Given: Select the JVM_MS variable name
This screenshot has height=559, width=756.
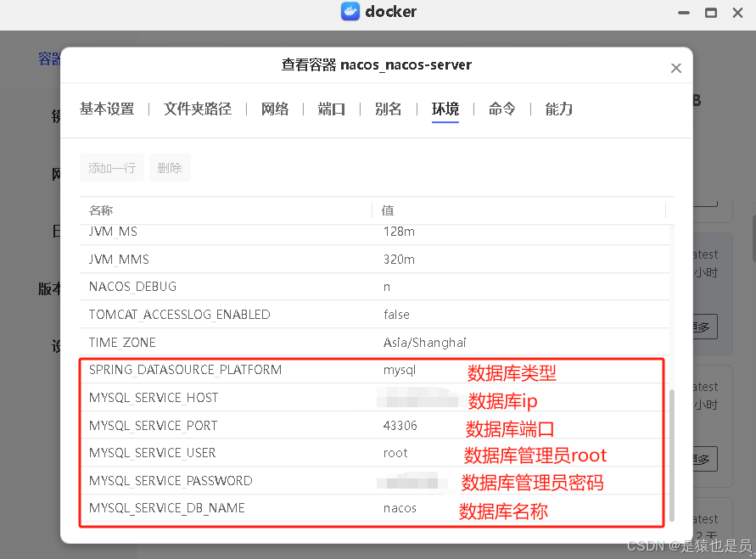Looking at the screenshot, I should pyautogui.click(x=114, y=232).
